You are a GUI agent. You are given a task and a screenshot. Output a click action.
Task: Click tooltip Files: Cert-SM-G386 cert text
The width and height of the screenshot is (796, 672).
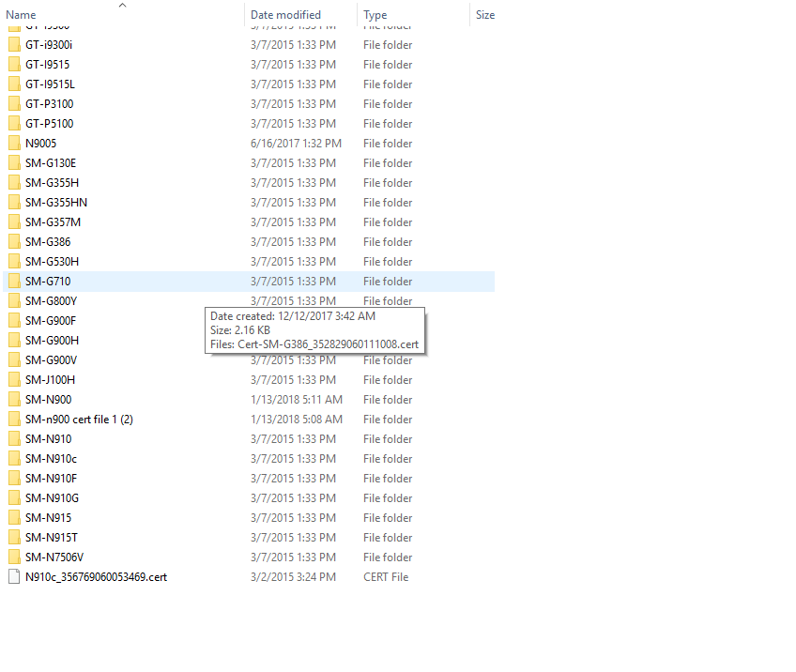tap(314, 344)
